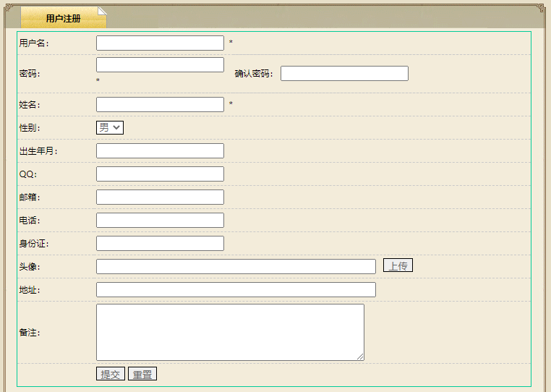Click the 地址 address field
The width and height of the screenshot is (551, 392).
(236, 290)
